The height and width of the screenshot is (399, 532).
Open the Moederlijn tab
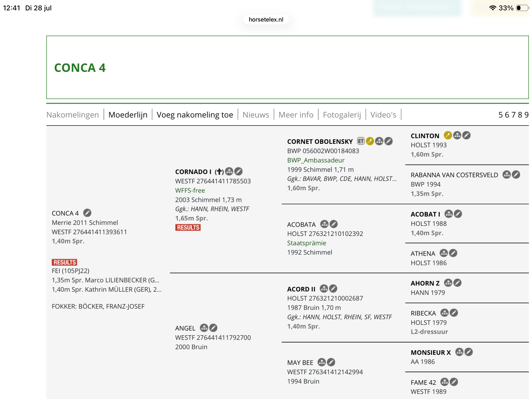pyautogui.click(x=128, y=115)
